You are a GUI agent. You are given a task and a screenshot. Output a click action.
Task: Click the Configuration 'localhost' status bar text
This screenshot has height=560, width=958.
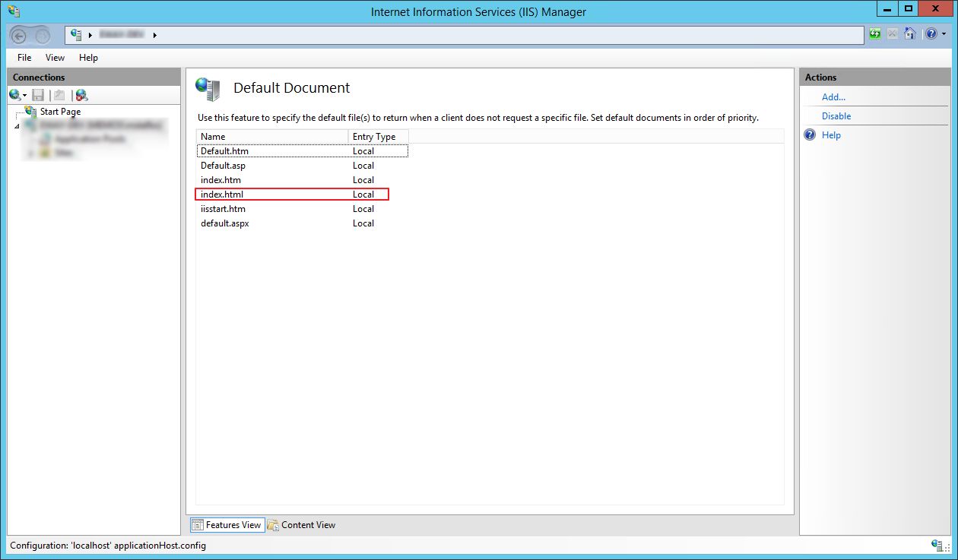coord(108,546)
